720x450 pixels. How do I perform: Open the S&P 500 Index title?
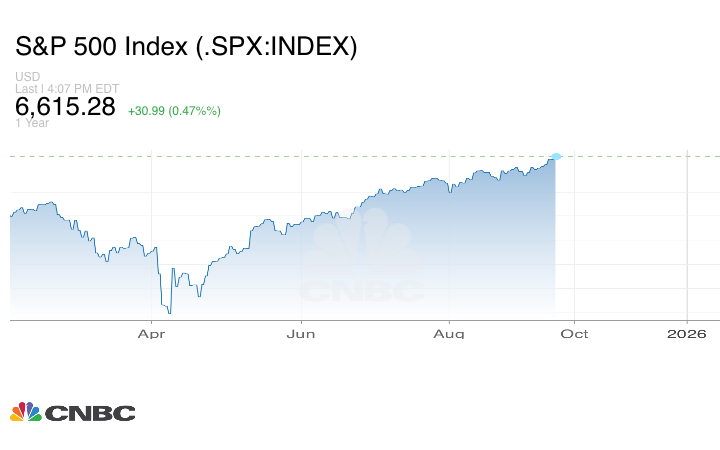(186, 46)
